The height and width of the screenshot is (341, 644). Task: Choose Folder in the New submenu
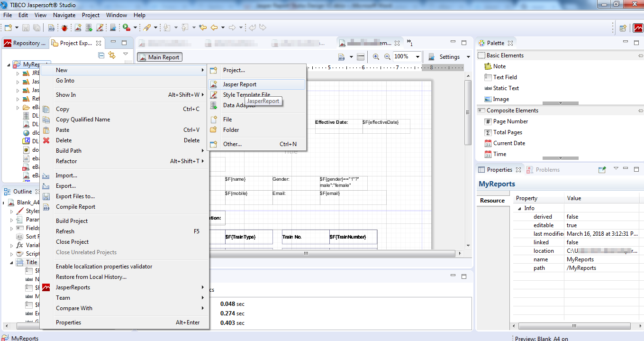(x=256, y=130)
